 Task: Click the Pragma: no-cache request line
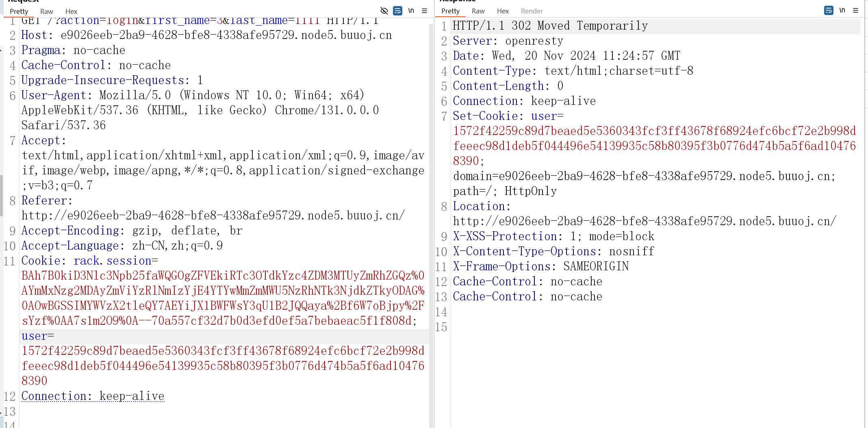(x=73, y=50)
